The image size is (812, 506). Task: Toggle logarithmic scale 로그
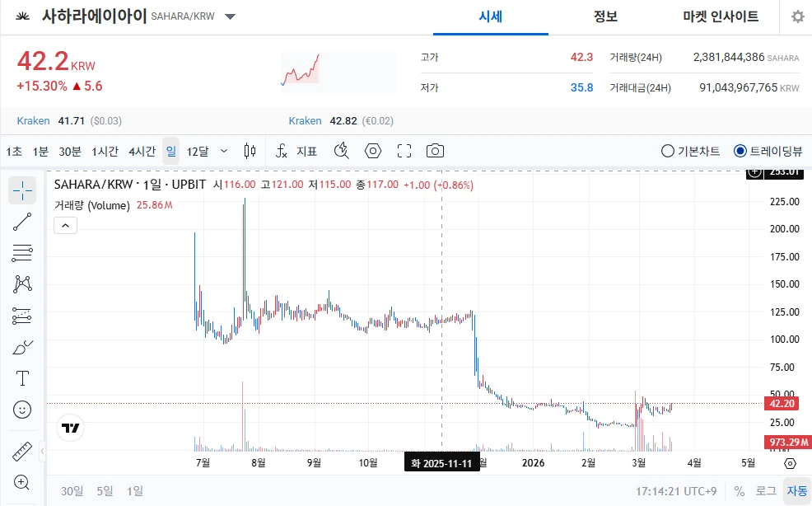click(766, 491)
